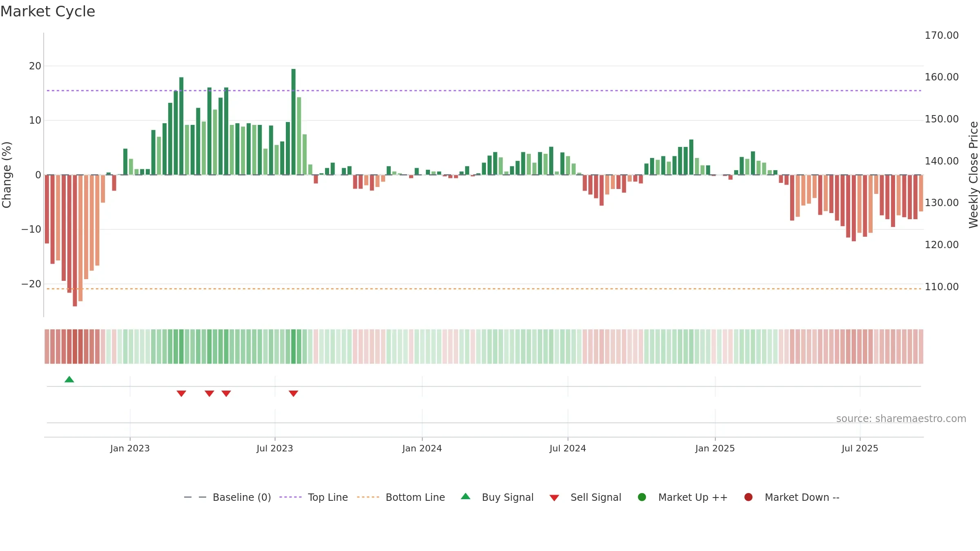Click the Market Cycle chart title
Image resolution: width=980 pixels, height=551 pixels.
48,11
